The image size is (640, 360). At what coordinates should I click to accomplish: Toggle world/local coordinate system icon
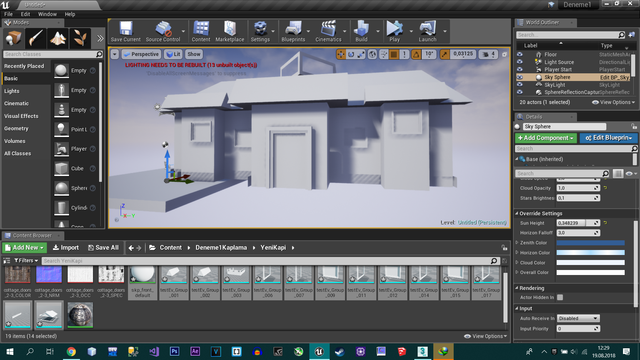click(x=372, y=54)
